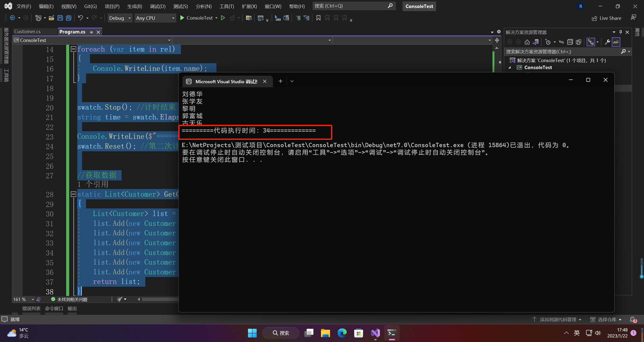Screen dimensions: 644x342
Task: Select Any CPU platform dropdown
Action: pyautogui.click(x=155, y=18)
